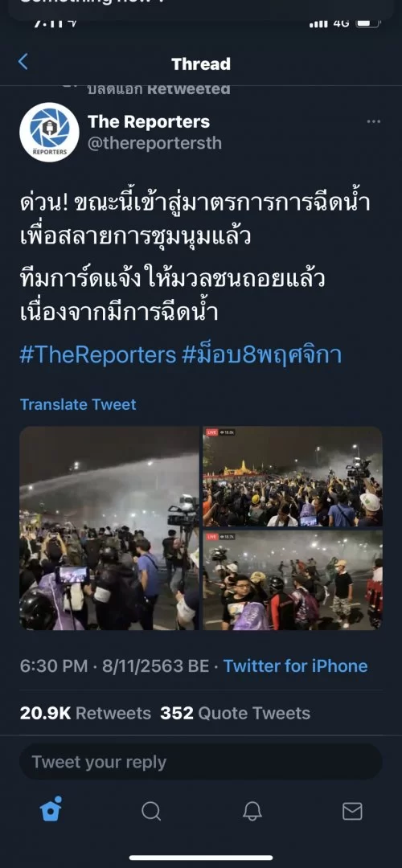402x868 pixels.
Task: Tap the Home tab icon
Action: click(x=51, y=810)
